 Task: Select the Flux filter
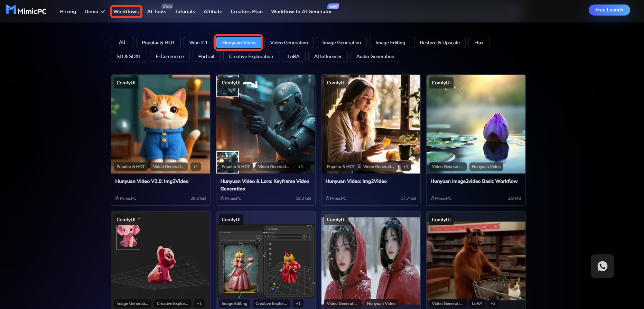(479, 43)
